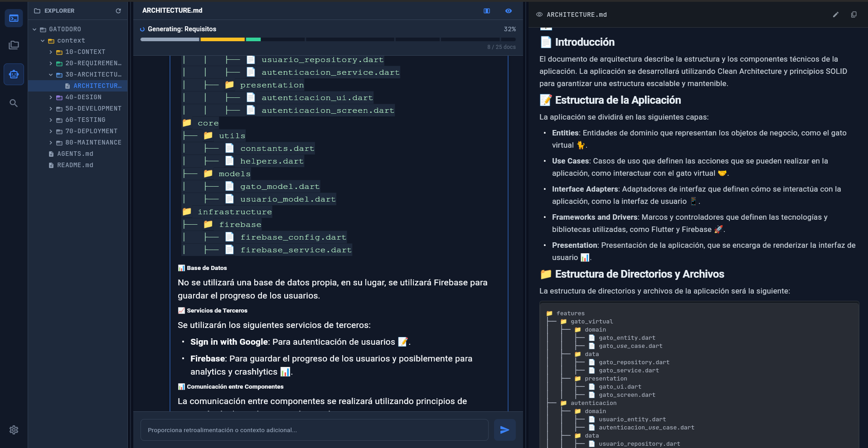This screenshot has height=448, width=868.
Task: Toggle the blue eye preview visibility icon
Action: coord(509,11)
